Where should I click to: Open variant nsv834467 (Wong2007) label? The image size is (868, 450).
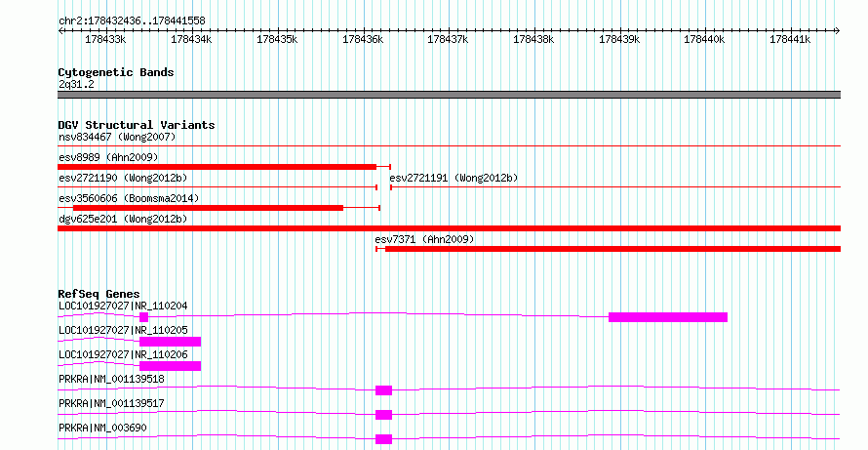pyautogui.click(x=117, y=137)
